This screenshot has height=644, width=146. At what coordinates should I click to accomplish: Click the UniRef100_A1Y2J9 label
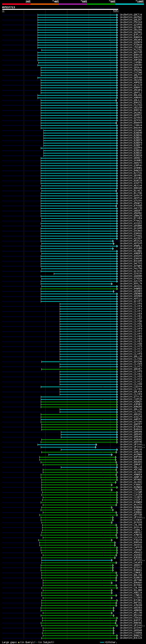click(x=131, y=85)
